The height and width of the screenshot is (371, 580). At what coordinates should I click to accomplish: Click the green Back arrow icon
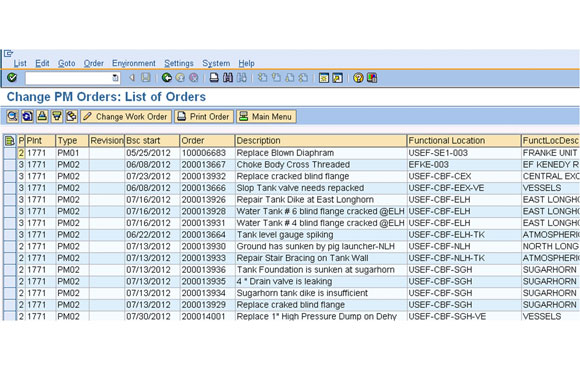[167, 78]
